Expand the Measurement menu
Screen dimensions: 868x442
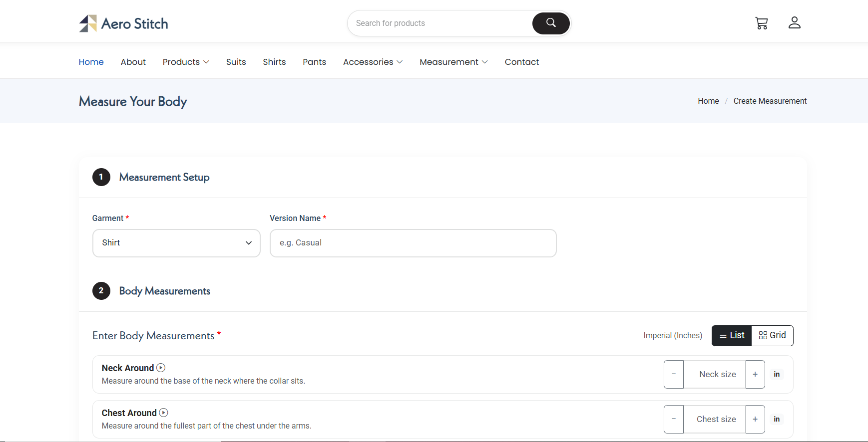pyautogui.click(x=453, y=62)
